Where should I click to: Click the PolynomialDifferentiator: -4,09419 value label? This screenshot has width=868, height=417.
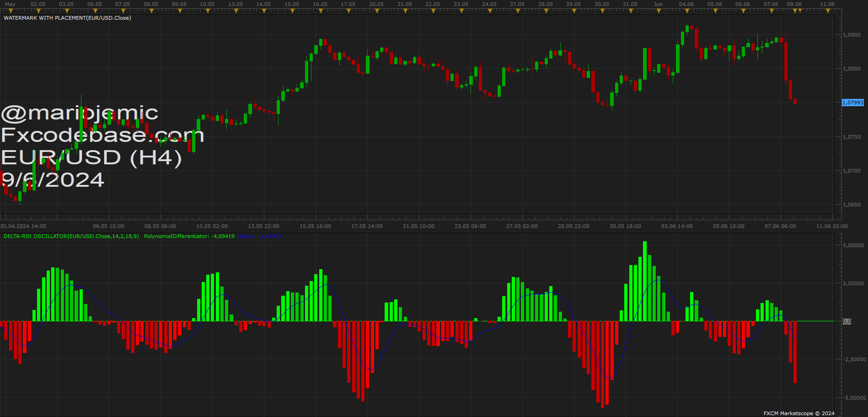[x=189, y=236]
